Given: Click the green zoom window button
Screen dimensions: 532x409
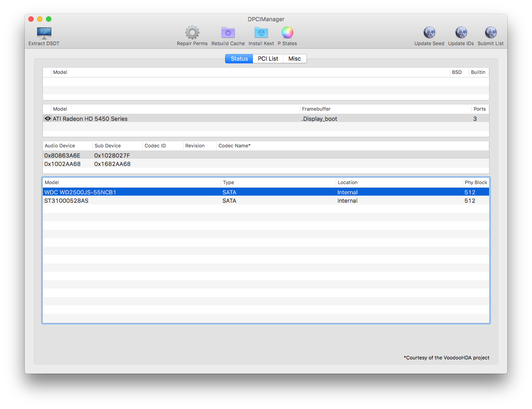Looking at the screenshot, I should click(49, 19).
